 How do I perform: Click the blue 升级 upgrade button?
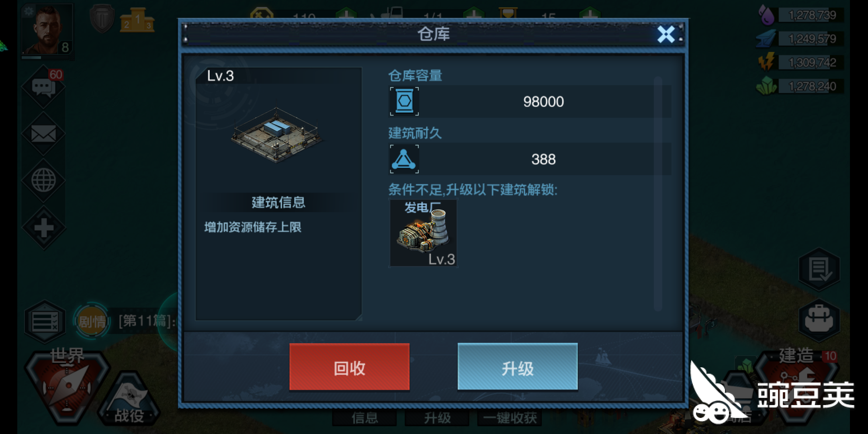518,366
